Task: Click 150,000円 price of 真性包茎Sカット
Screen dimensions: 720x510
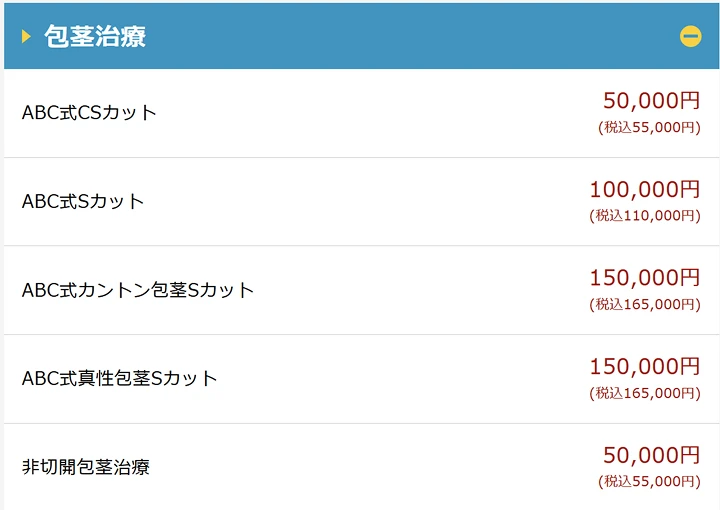Action: pos(644,366)
